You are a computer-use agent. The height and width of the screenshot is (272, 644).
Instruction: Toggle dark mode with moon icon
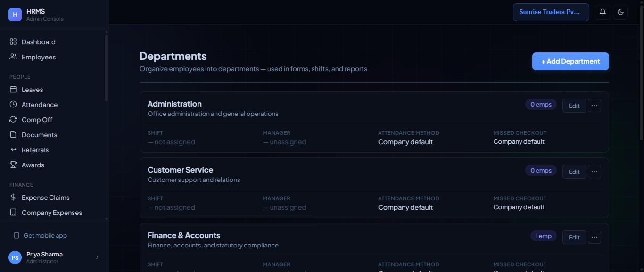point(620,12)
